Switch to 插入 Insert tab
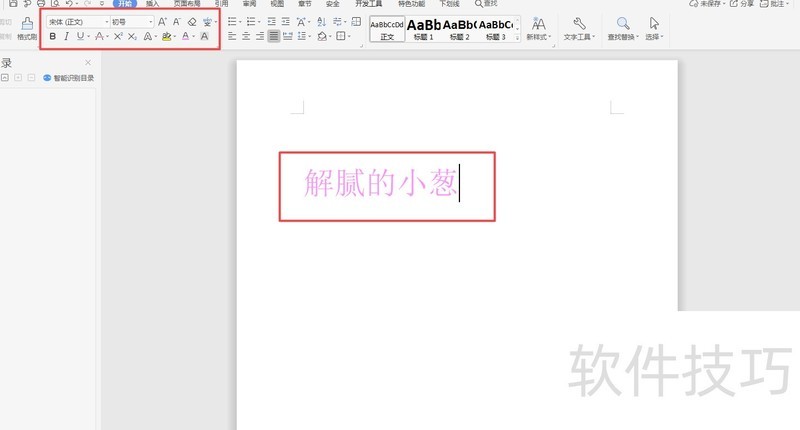800x430 pixels. [x=152, y=4]
